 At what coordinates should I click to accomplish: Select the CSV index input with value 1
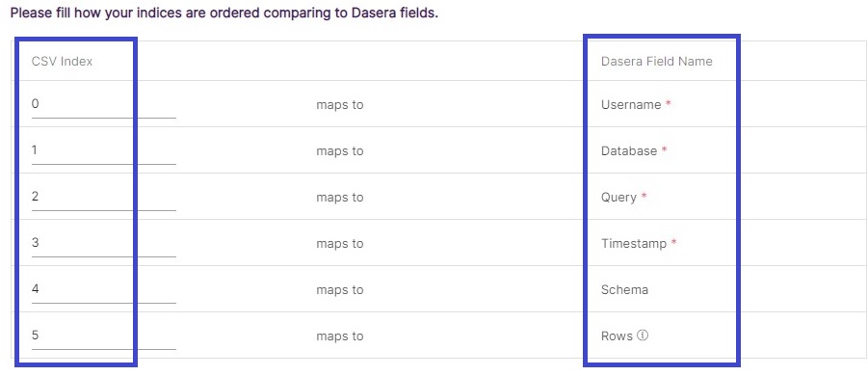[x=103, y=151]
